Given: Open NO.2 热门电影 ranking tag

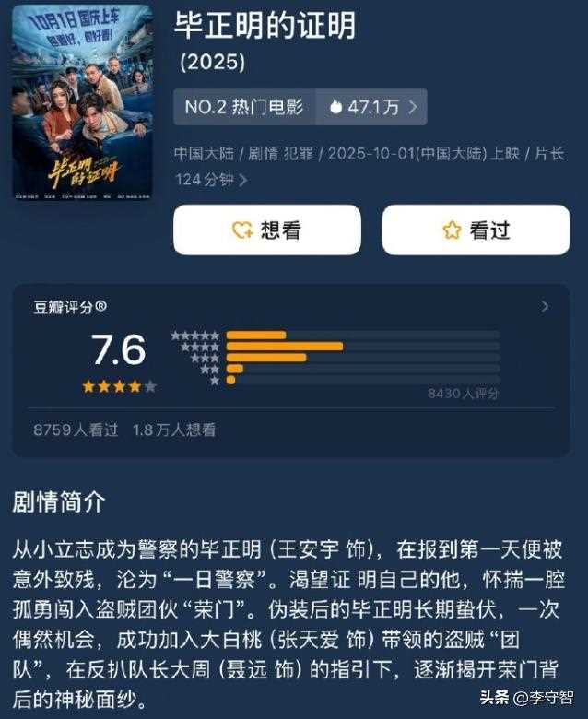Looking at the screenshot, I should coord(244,107).
